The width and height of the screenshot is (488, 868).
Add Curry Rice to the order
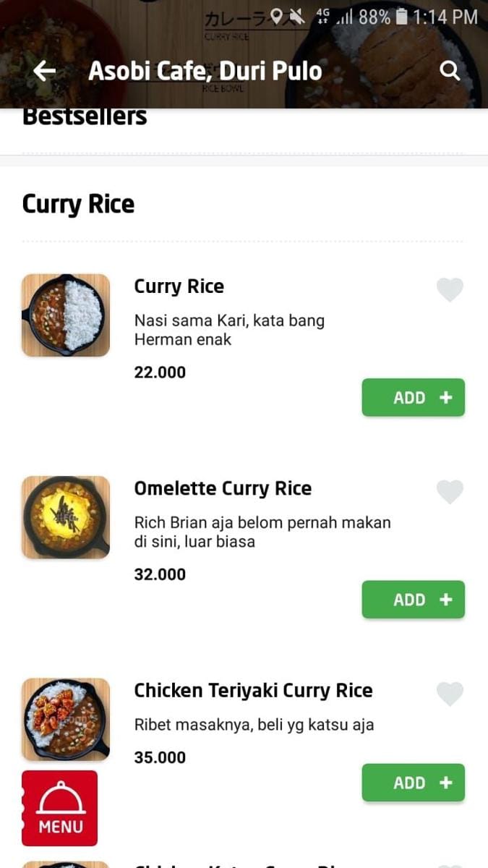(x=413, y=397)
